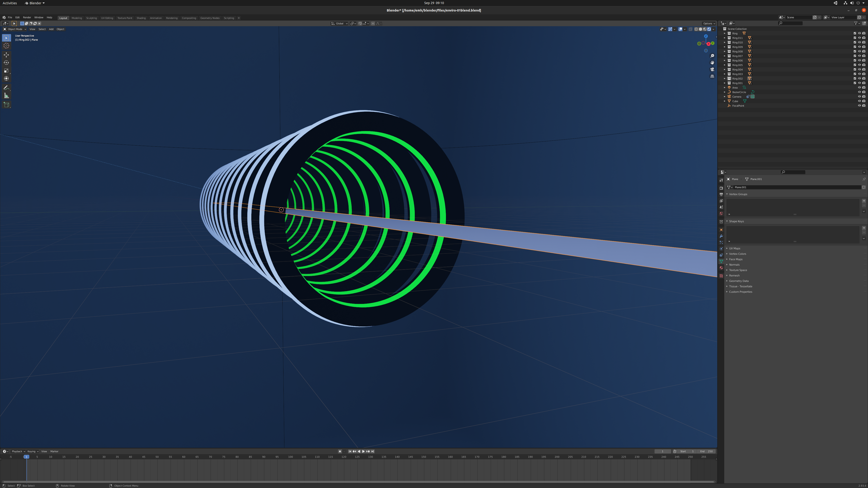This screenshot has width=868, height=488.
Task: Open the Modifier properties wrench tab
Action: tap(721, 236)
